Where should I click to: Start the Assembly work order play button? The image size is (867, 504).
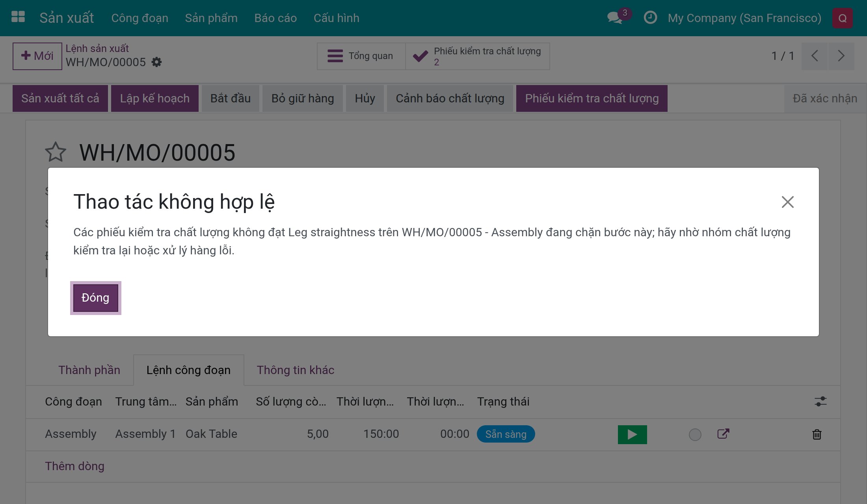click(632, 434)
